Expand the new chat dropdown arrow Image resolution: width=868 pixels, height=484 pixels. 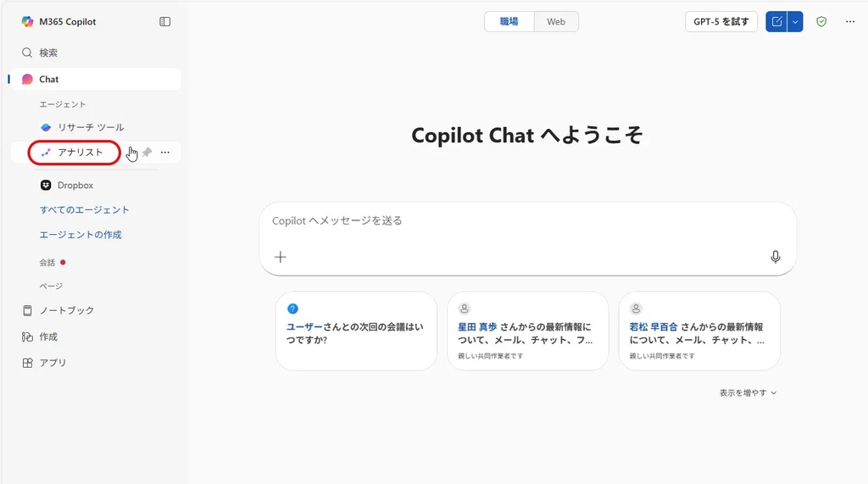click(x=795, y=22)
